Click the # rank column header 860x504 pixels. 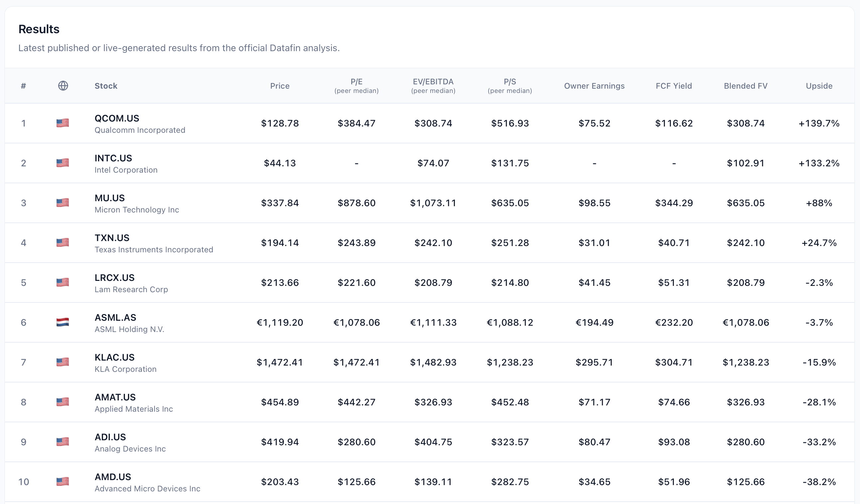click(x=23, y=86)
